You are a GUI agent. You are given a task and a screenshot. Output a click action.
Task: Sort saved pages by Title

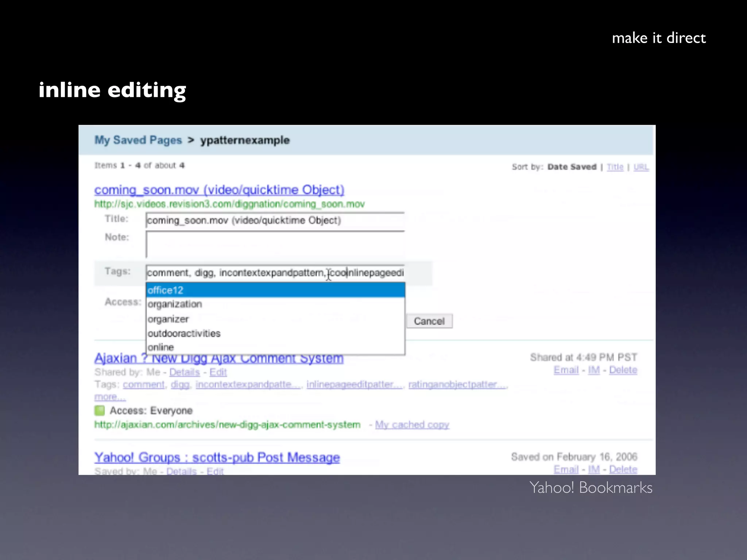[615, 167]
